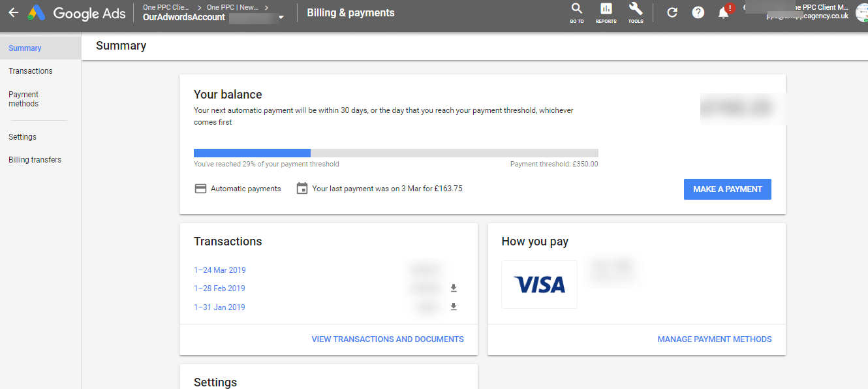Click the Settings card heading
868x389 pixels.
tap(215, 382)
